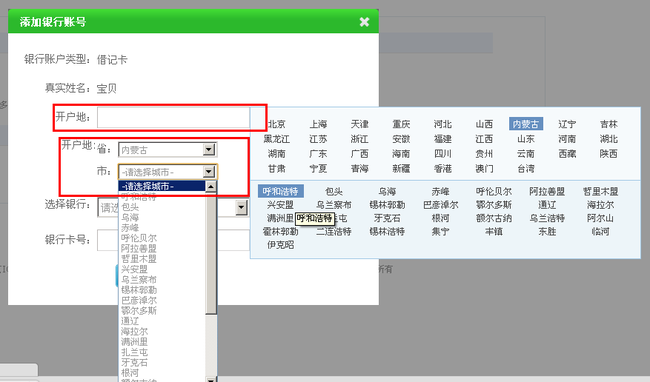Viewport: 650px width, 382px height.
Task: Select 辽宁 in the province panel
Action: [x=567, y=124]
